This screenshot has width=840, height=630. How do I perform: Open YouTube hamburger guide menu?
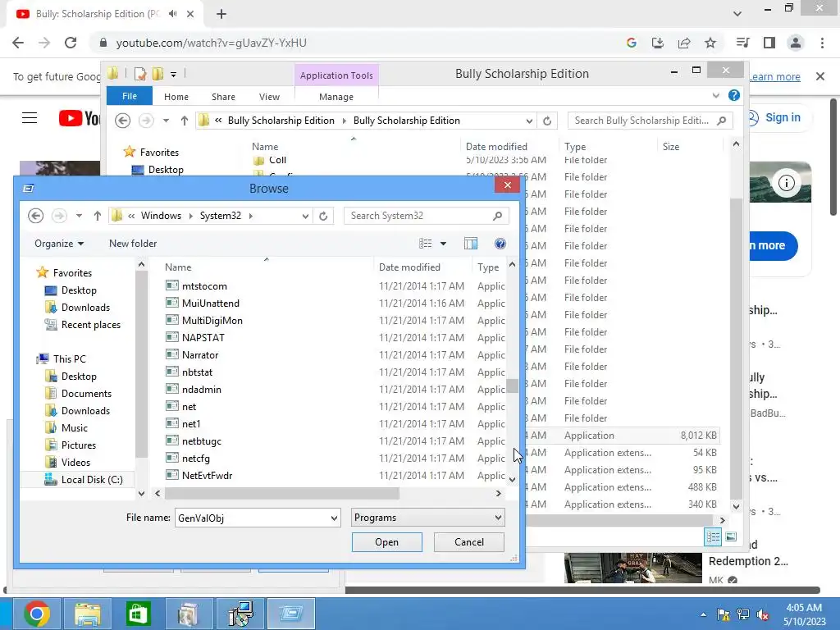30,118
